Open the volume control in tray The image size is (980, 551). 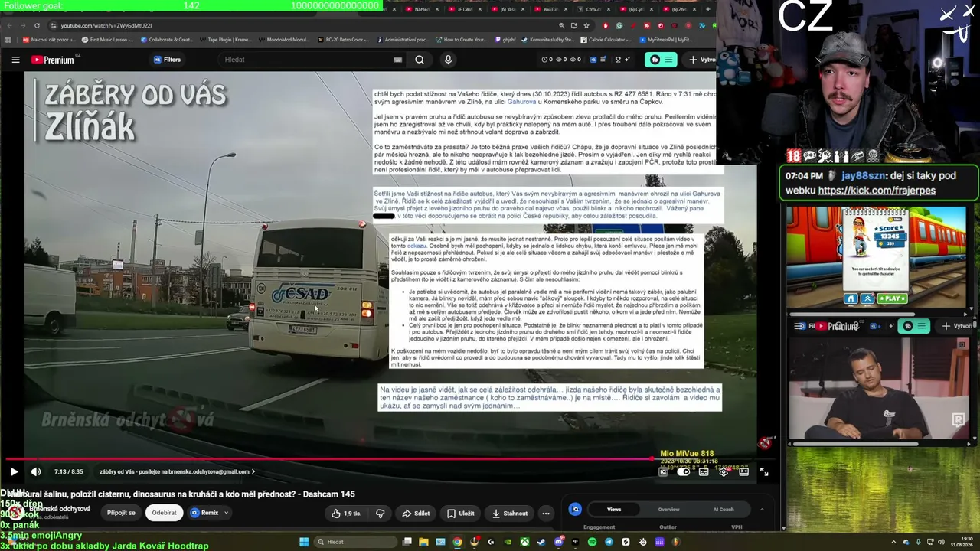click(x=941, y=542)
